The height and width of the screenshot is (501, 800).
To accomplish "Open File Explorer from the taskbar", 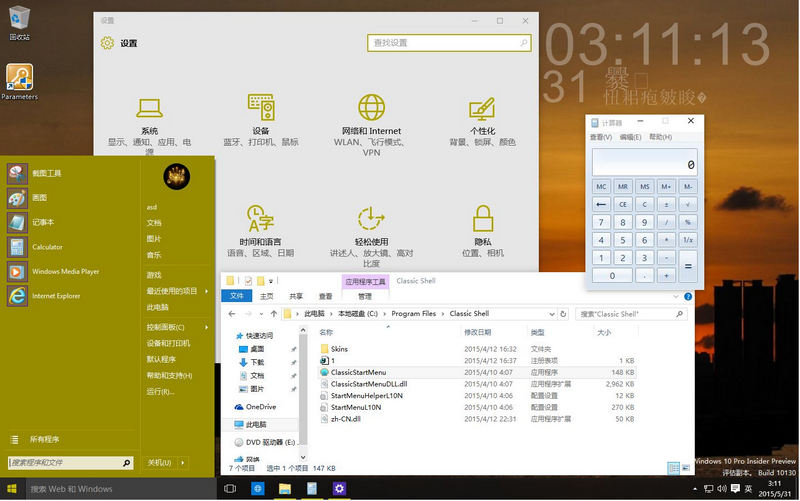I will [x=285, y=489].
